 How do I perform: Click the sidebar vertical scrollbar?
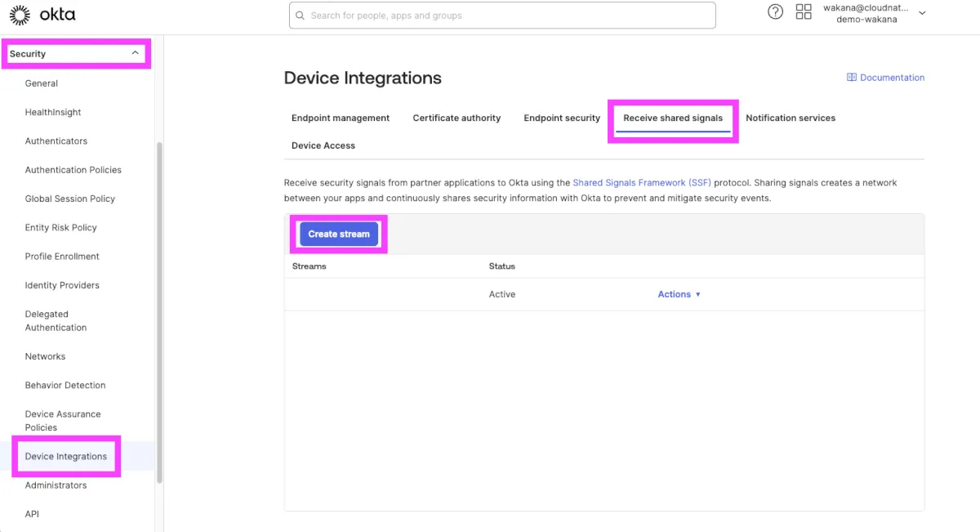159,311
